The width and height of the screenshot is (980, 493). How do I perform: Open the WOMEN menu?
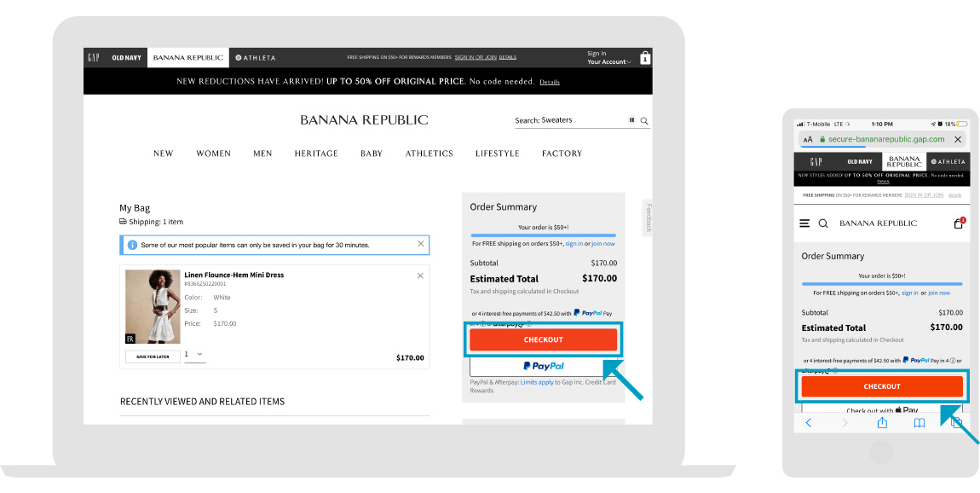(x=214, y=154)
